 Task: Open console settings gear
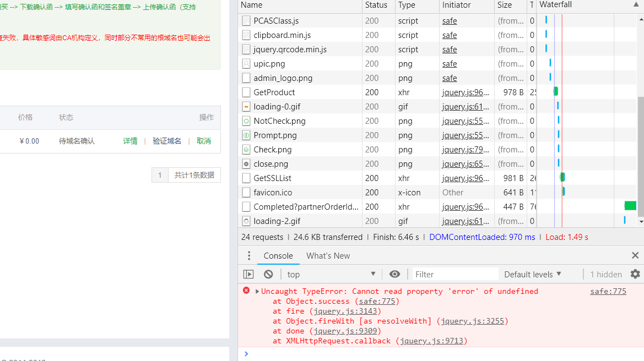635,274
